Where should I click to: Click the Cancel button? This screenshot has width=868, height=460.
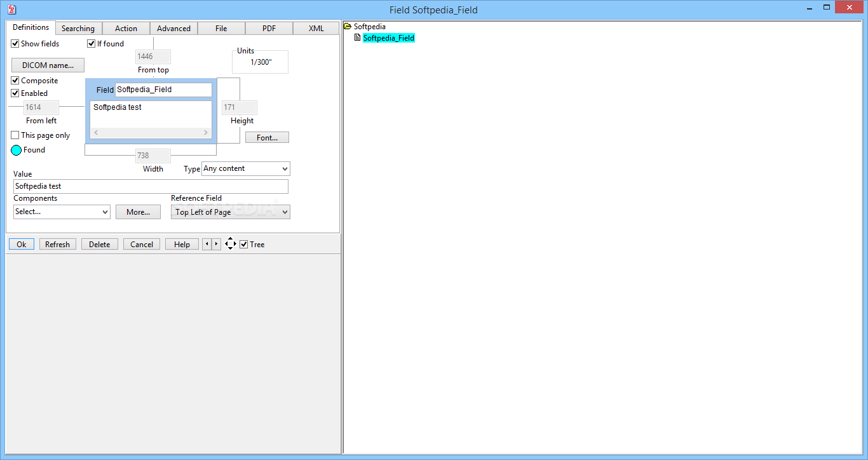(142, 244)
